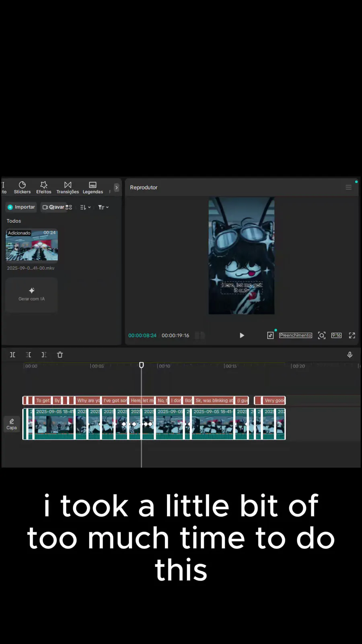This screenshot has width=362, height=644.
Task: Click the Capa cover button
Action: 12,424
